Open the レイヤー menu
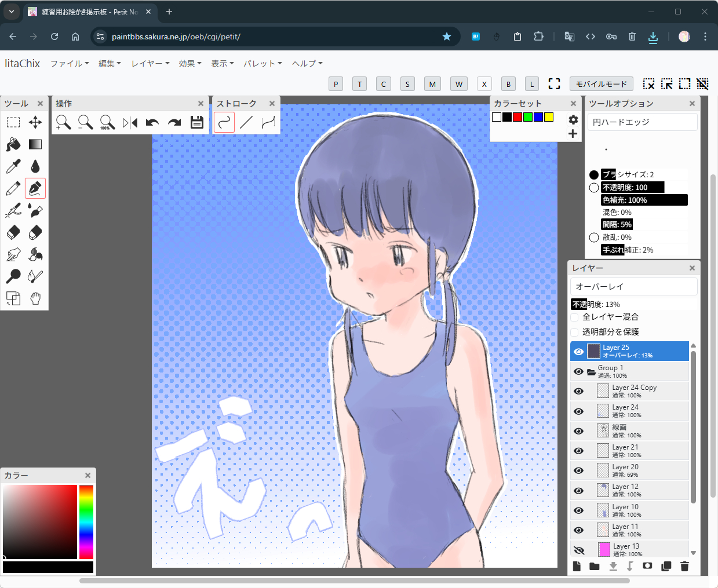This screenshot has width=718, height=588. [150, 63]
